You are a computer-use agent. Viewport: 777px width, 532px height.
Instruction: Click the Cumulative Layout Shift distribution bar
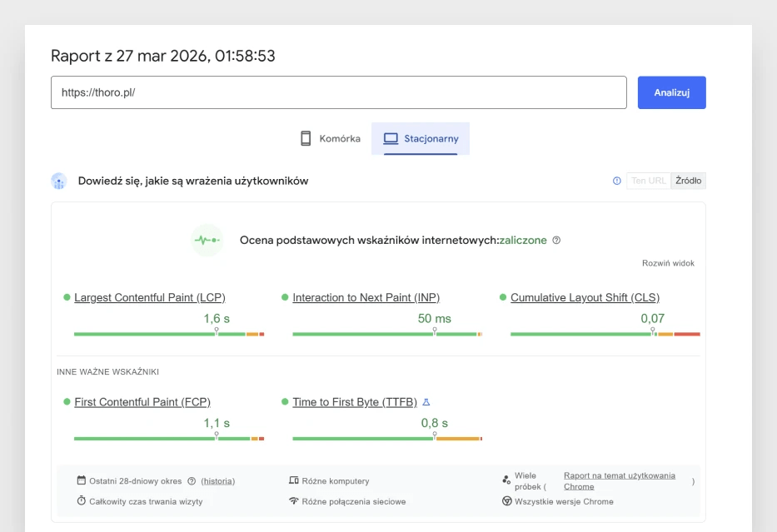click(605, 334)
